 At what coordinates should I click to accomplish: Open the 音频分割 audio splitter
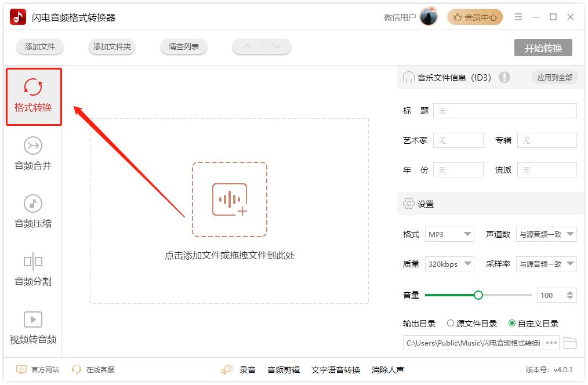coord(34,268)
